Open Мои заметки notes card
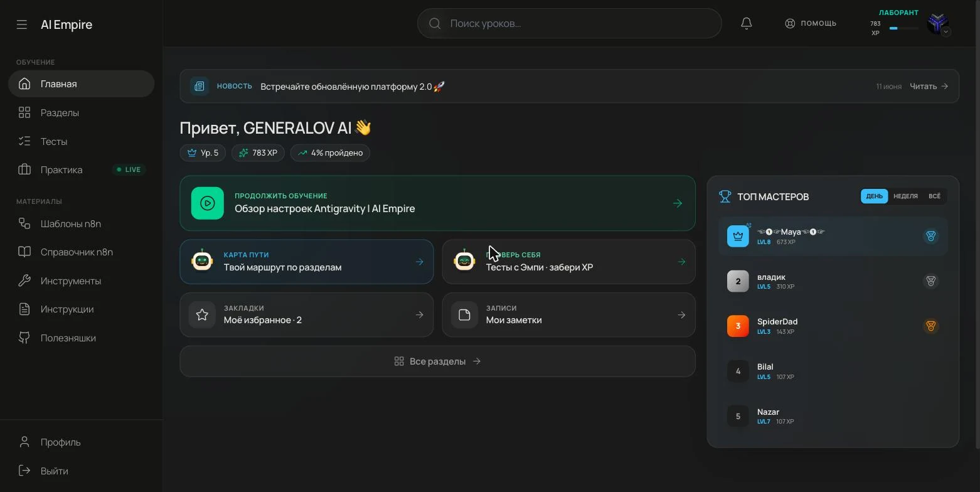The width and height of the screenshot is (980, 492). click(x=569, y=314)
